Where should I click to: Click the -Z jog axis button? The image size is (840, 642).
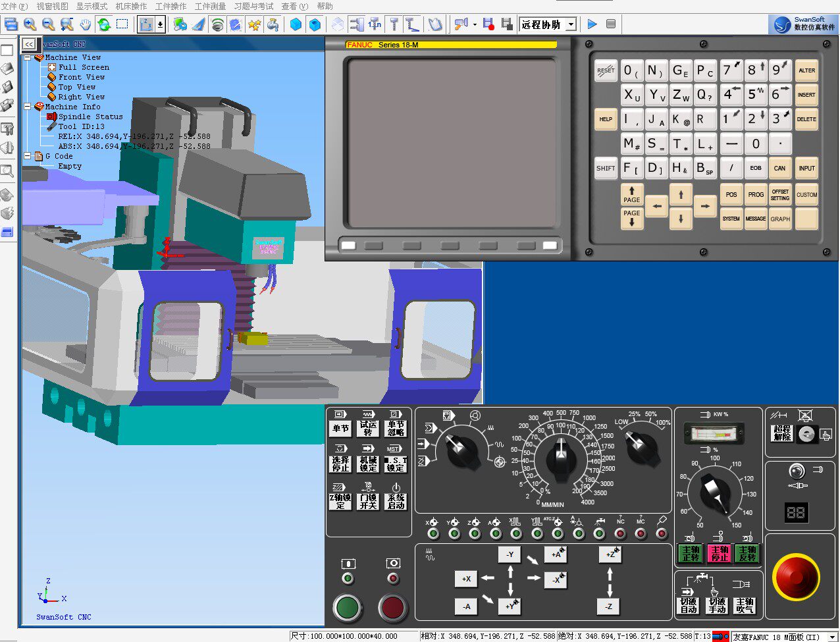tap(608, 606)
